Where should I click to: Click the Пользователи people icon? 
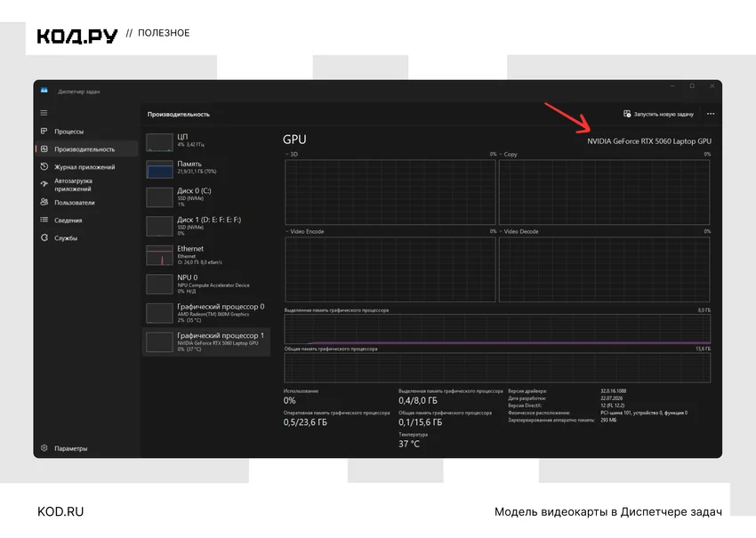pos(44,202)
